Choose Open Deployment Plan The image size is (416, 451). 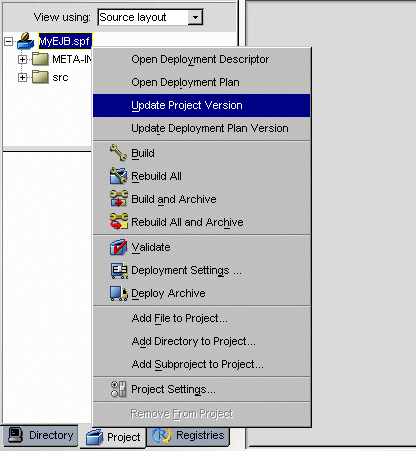pyautogui.click(x=201, y=82)
